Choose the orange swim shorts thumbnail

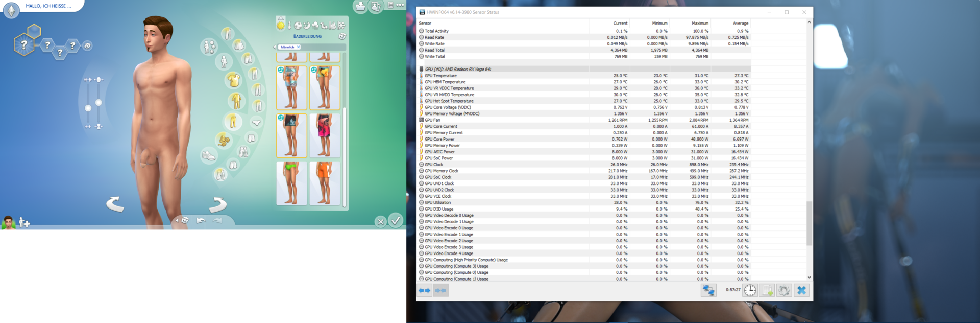(x=325, y=183)
